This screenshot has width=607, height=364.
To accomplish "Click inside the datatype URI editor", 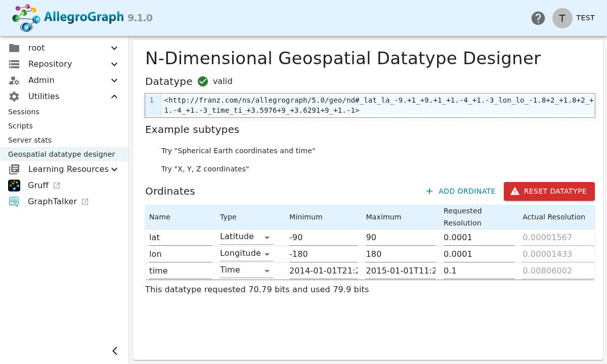I will click(x=378, y=105).
